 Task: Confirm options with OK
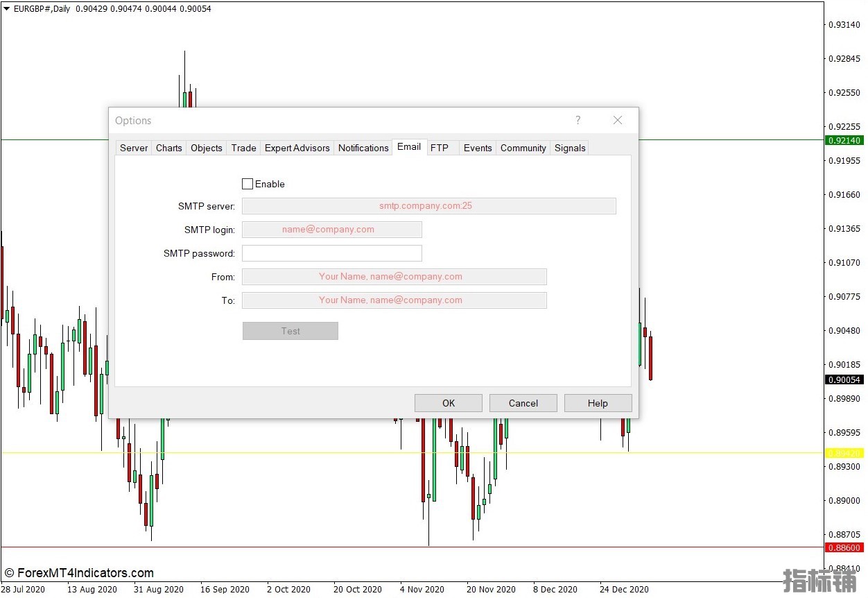click(x=449, y=403)
